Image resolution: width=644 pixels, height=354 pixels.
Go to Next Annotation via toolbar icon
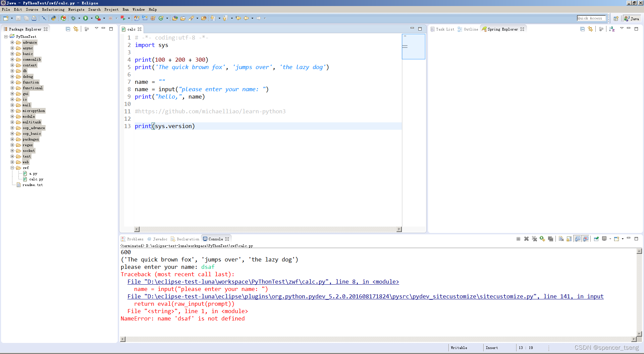tap(213, 18)
